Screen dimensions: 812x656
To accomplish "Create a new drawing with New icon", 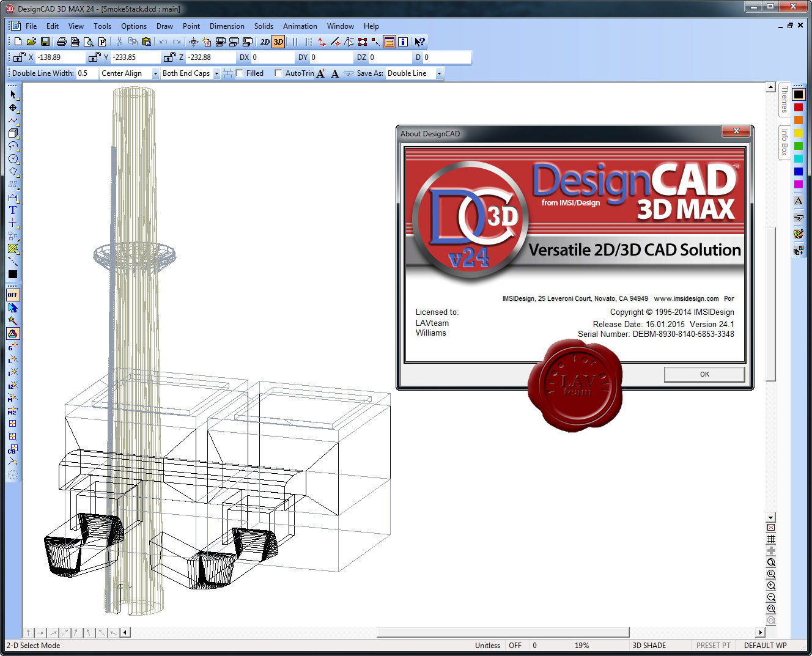I will 18,42.
